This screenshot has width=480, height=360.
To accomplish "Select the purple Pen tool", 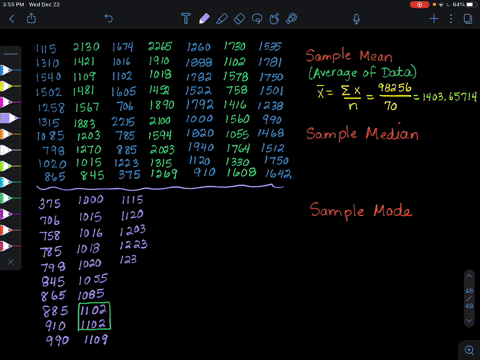I will click(x=204, y=18).
